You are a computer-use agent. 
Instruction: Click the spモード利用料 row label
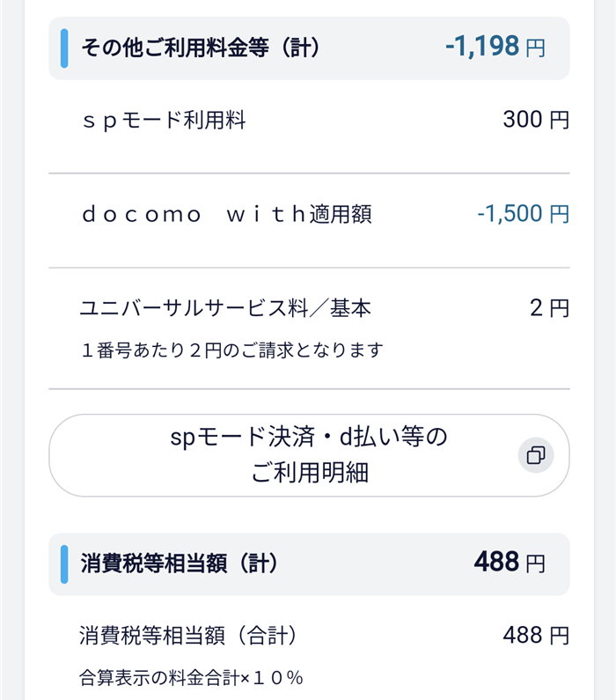coord(164,120)
